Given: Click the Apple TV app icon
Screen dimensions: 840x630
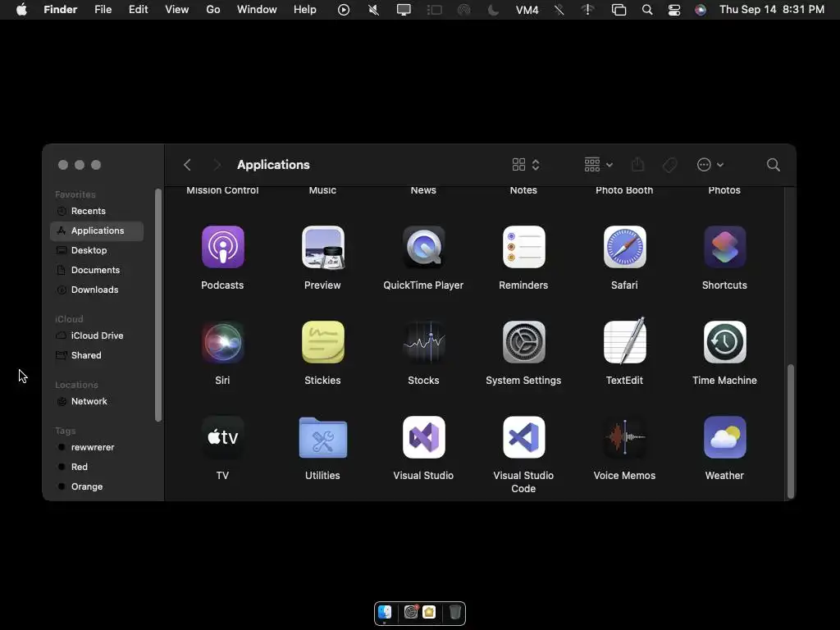Looking at the screenshot, I should 223,437.
